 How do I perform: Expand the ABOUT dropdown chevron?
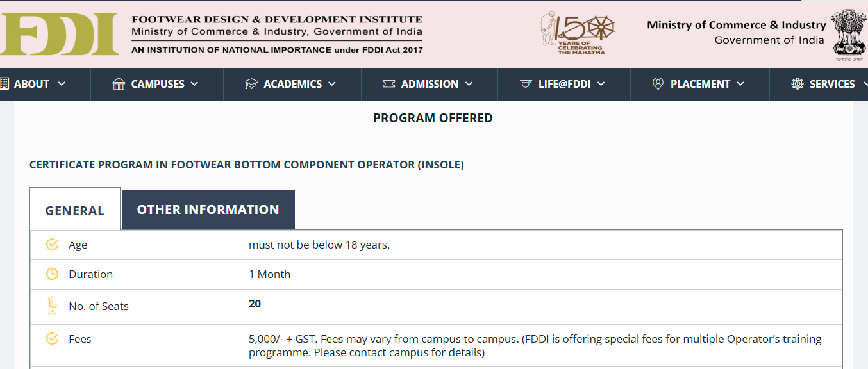(x=62, y=84)
